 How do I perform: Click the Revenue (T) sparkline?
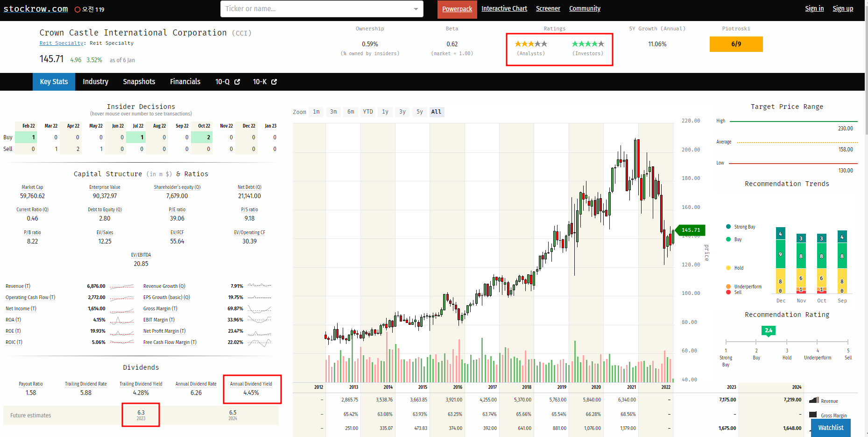(122, 286)
